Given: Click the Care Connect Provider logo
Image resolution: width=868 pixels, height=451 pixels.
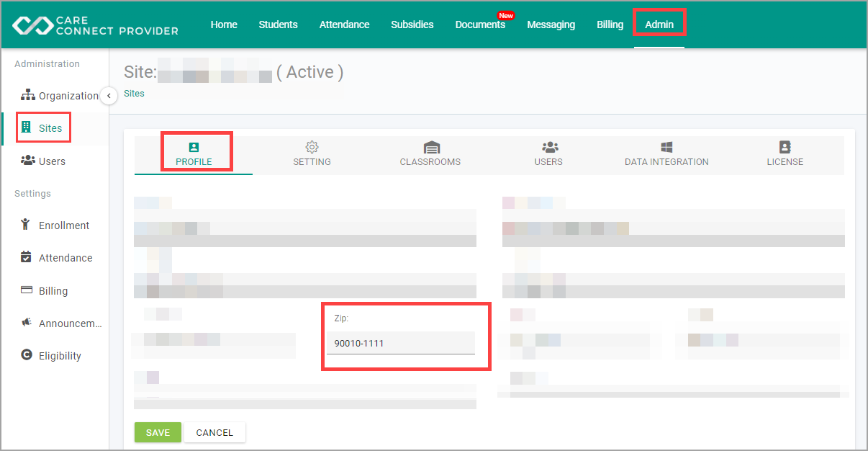Looking at the screenshot, I should pos(95,24).
